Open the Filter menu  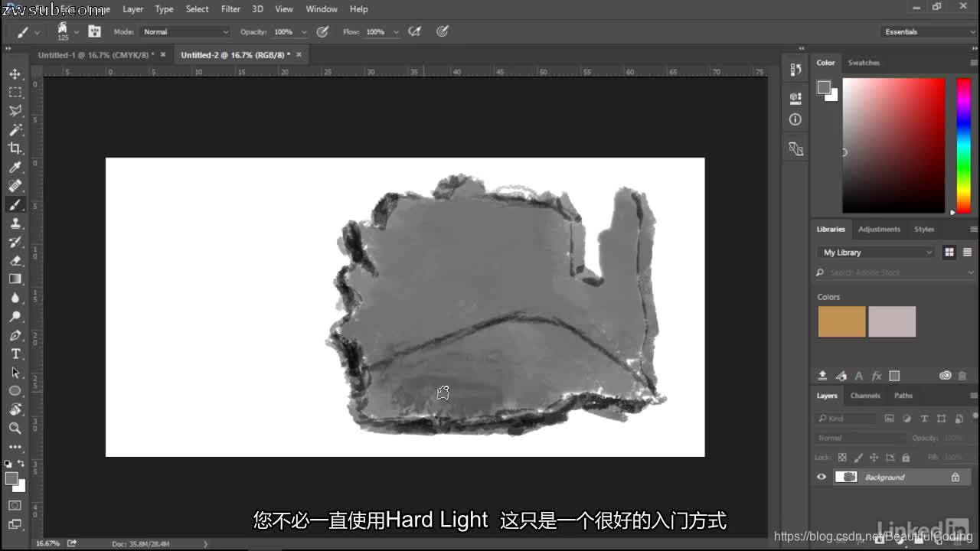point(230,9)
